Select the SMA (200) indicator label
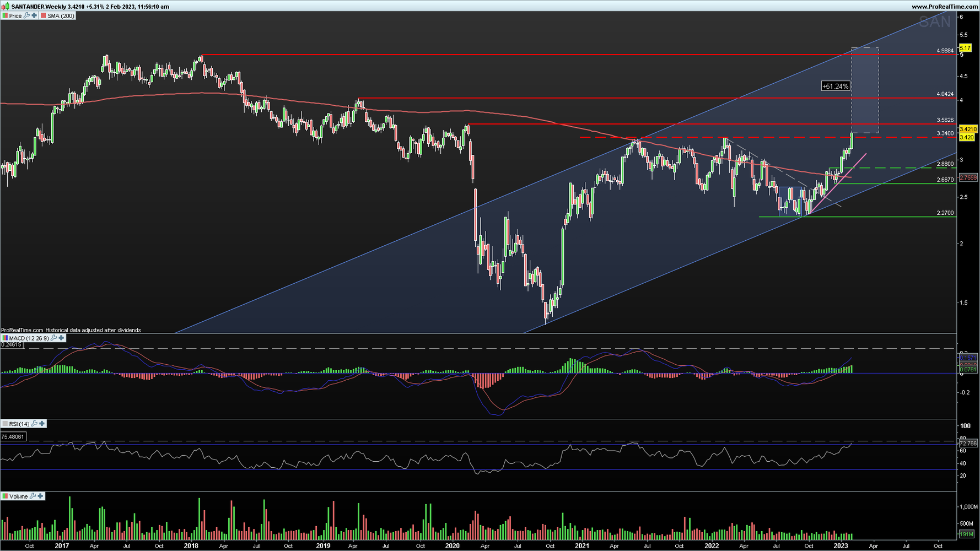 pos(61,16)
